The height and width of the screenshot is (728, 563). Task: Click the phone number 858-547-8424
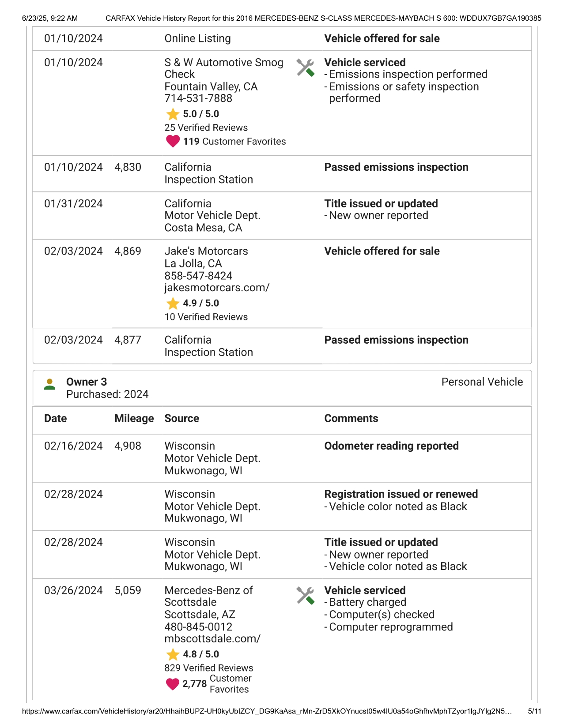coord(198,276)
